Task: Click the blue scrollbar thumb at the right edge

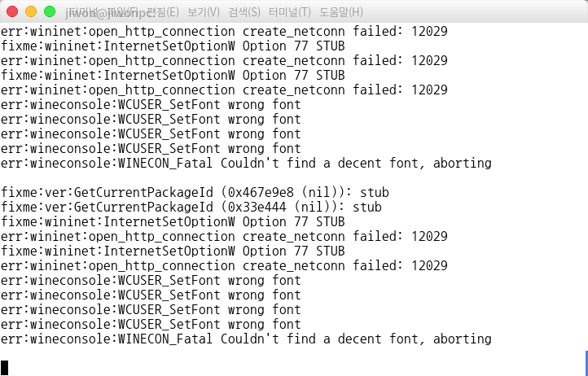Action: (586, 362)
